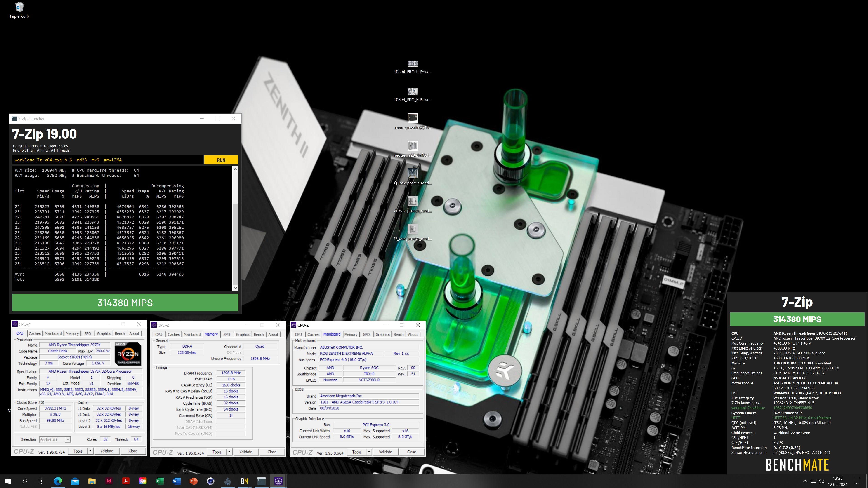
Task: Open the notification center icon
Action: tap(856, 481)
